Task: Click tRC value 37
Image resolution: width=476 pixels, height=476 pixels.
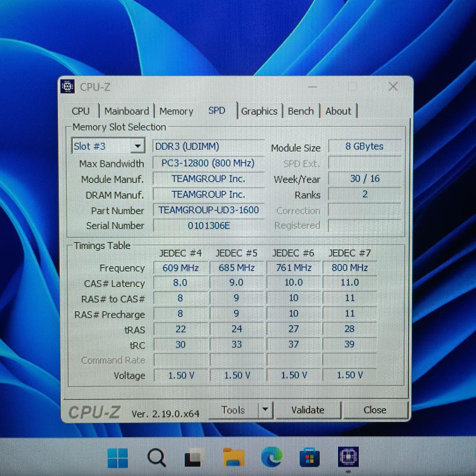Action: (294, 345)
